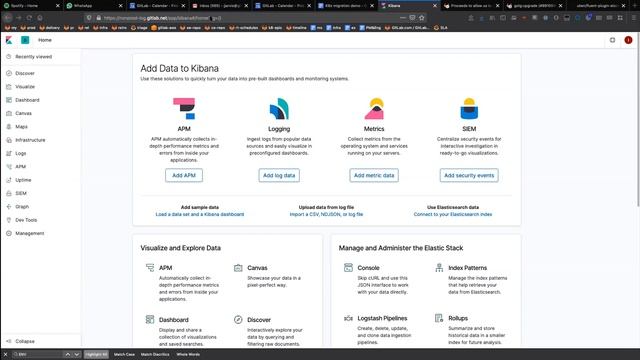Click the large Metrics logo
The image size is (640, 360).
pyautogui.click(x=374, y=109)
